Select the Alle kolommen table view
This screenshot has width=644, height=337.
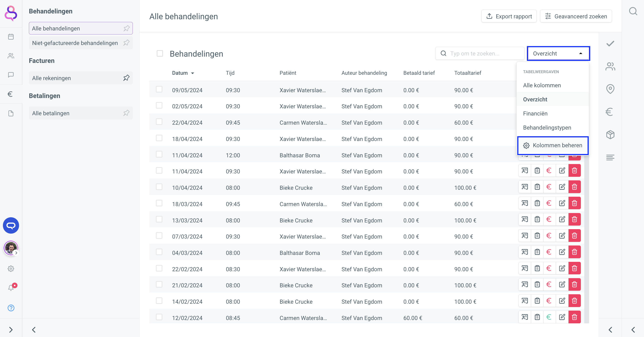point(552,85)
